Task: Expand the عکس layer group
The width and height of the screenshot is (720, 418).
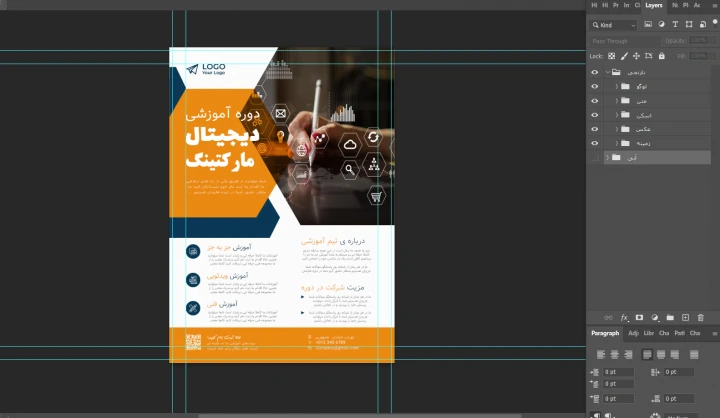Action: point(616,129)
